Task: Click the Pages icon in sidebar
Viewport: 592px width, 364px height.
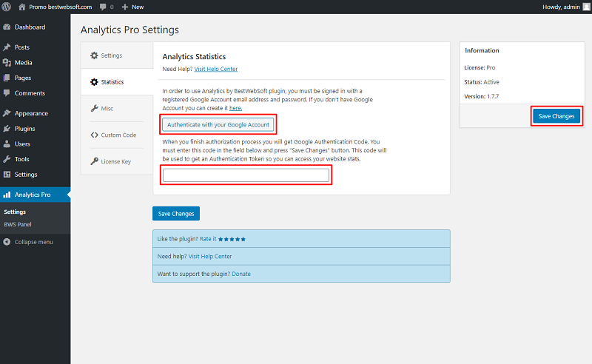Action: [7, 78]
